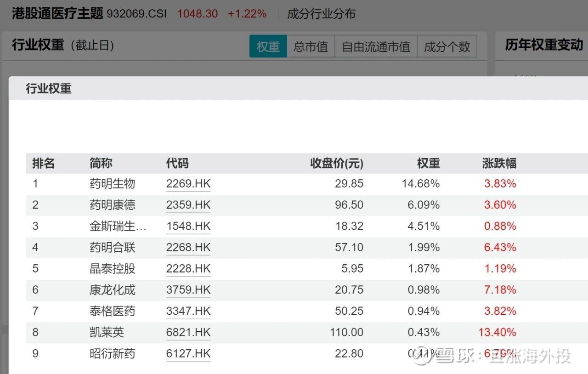Follow the 2268.HK code link
This screenshot has height=374, width=588.
click(x=188, y=248)
